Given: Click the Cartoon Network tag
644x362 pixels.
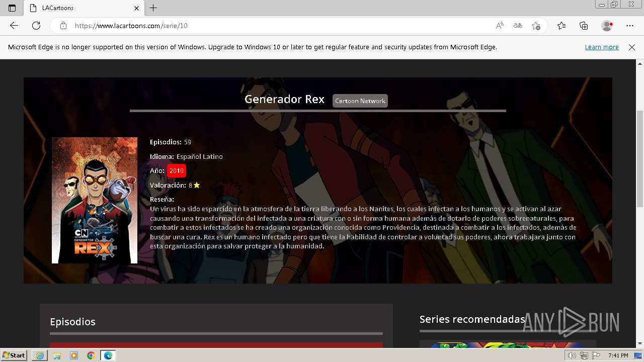Looking at the screenshot, I should 360,101.
